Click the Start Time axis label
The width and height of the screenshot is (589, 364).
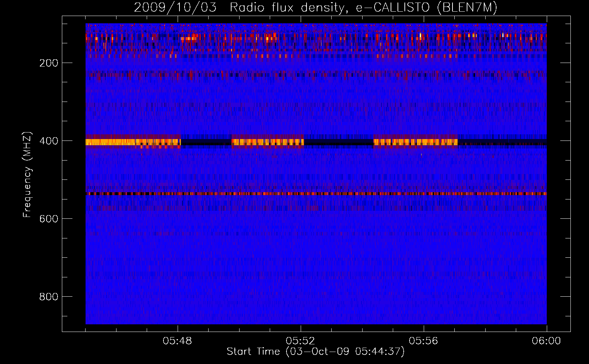pos(315,352)
